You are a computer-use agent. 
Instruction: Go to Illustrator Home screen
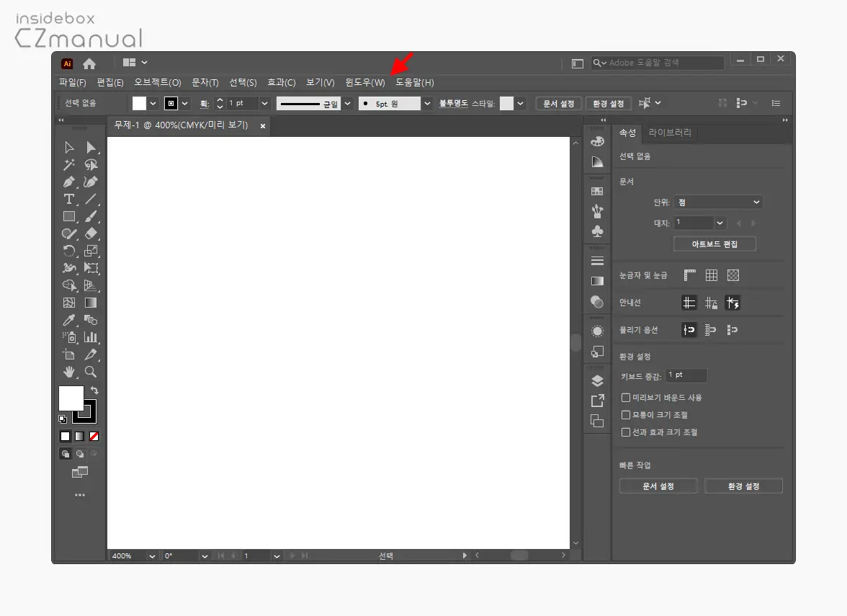(x=89, y=63)
